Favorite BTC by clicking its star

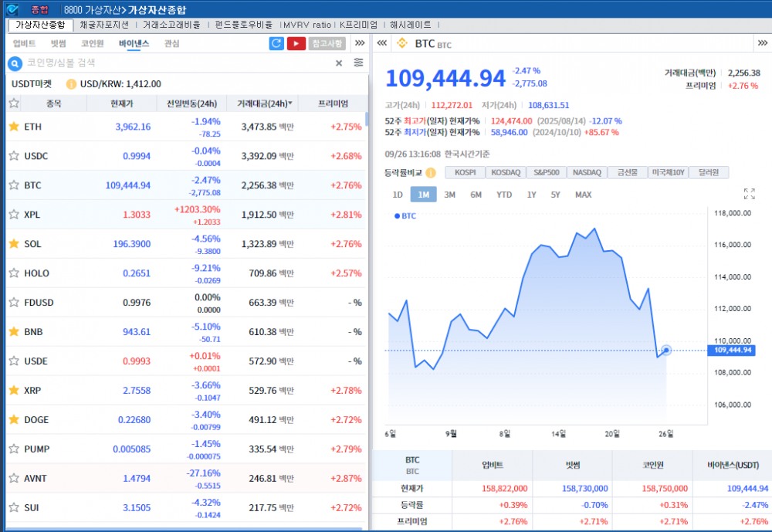click(x=13, y=185)
